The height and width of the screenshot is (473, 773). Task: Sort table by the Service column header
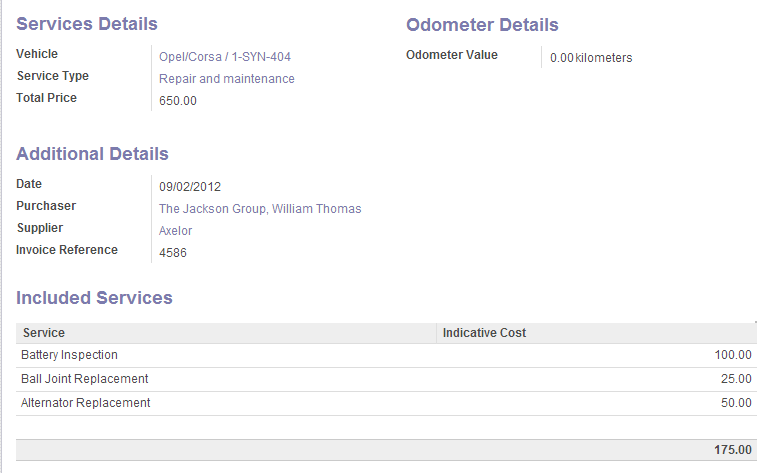(44, 333)
